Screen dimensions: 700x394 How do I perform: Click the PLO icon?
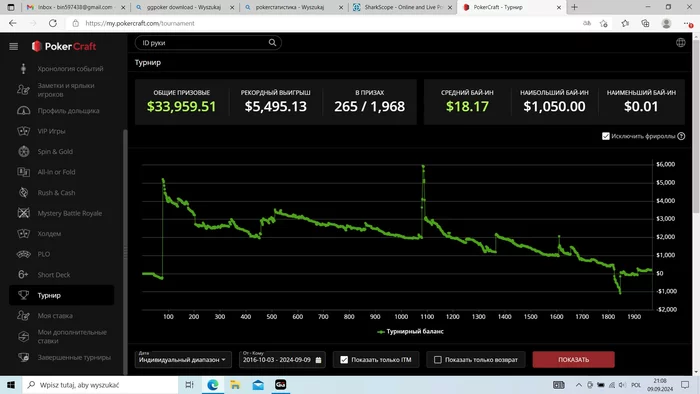click(23, 254)
